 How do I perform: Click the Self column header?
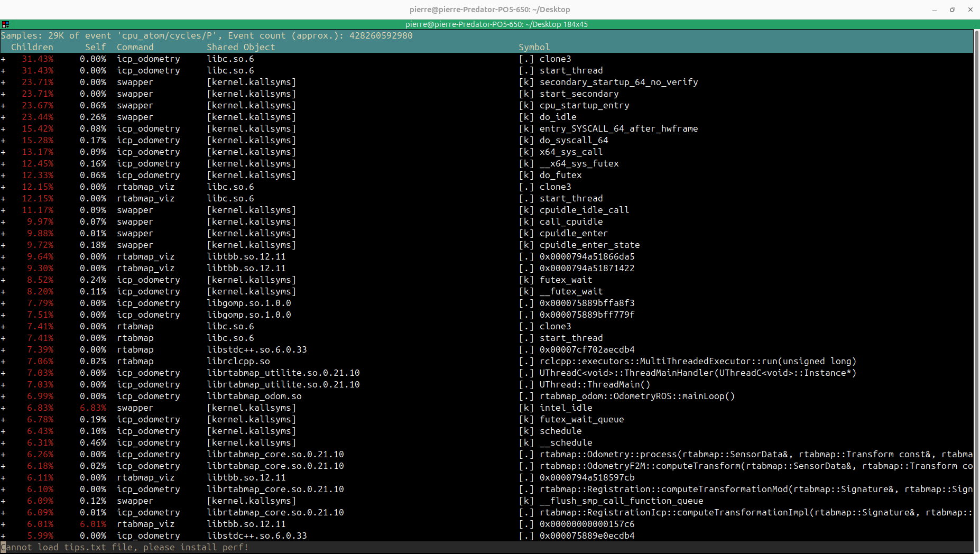click(x=95, y=47)
